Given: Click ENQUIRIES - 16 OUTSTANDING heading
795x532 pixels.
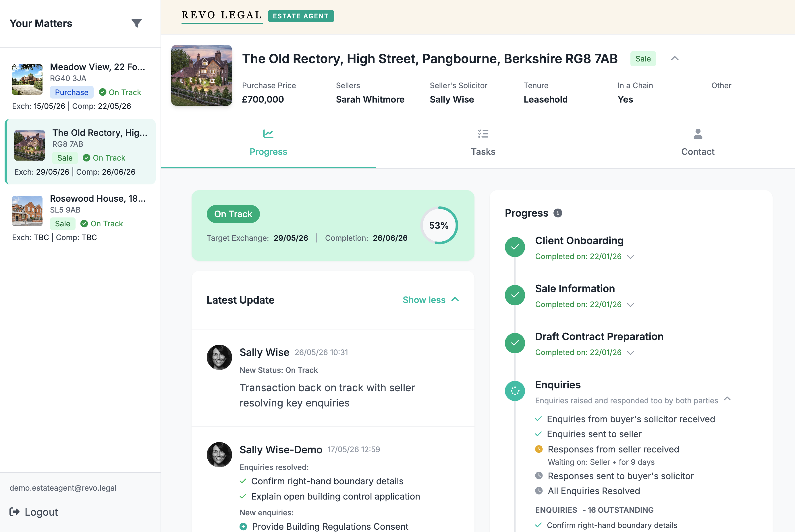Looking at the screenshot, I should tap(594, 510).
